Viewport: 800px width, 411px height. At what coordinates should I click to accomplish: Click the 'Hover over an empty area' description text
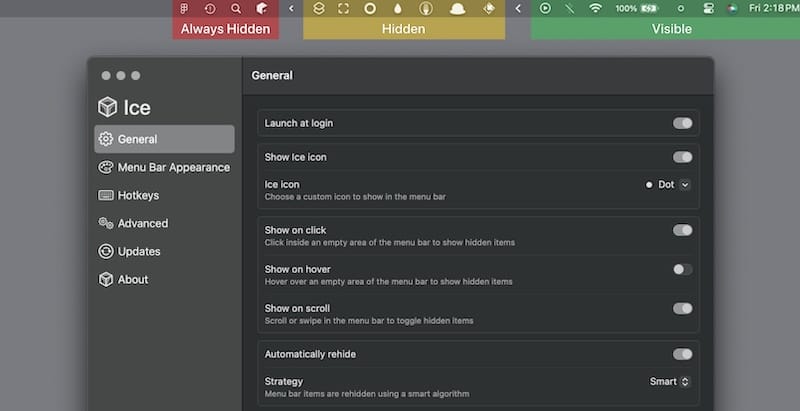(388, 281)
